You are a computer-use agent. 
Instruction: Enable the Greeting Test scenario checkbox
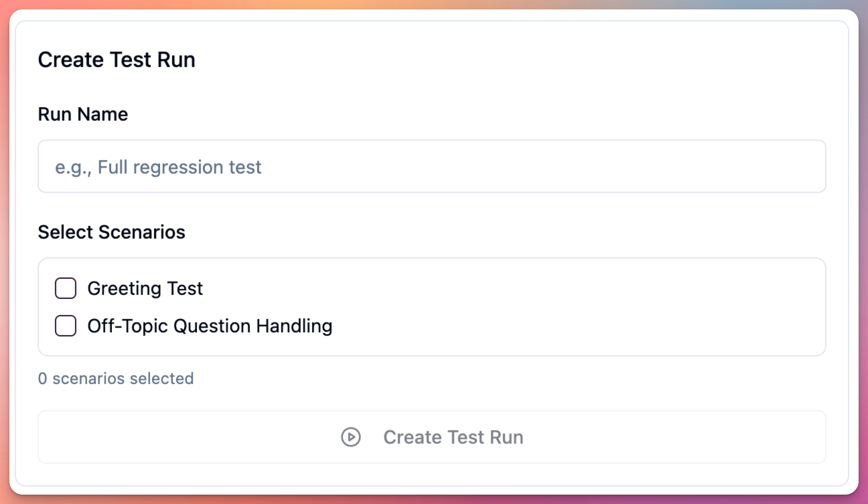coord(65,288)
